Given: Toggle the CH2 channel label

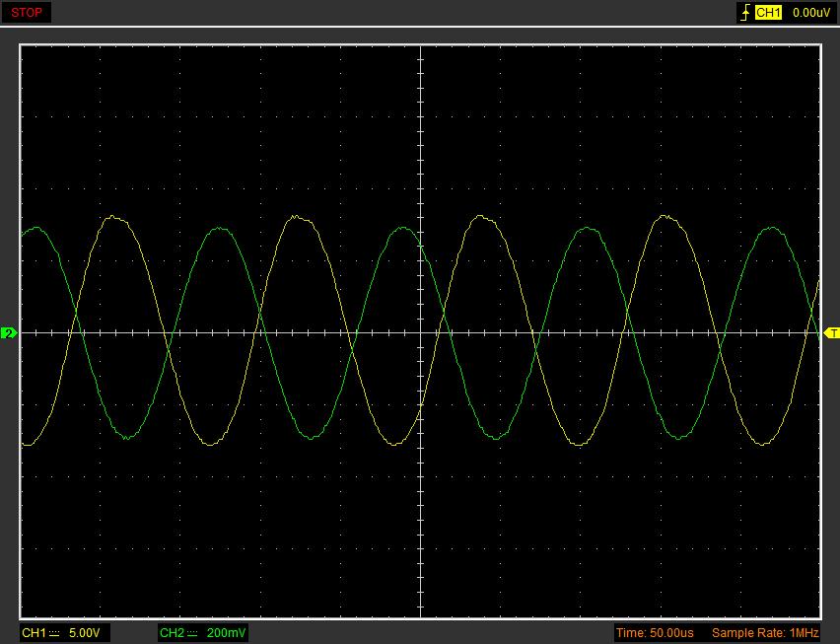Looking at the screenshot, I should coord(172,632).
